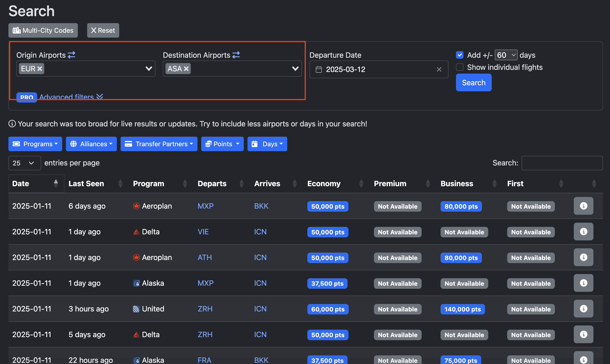Screen dimensions: 610x364
Task: Swap destination airports using the arrows icon
Action: 236,55
